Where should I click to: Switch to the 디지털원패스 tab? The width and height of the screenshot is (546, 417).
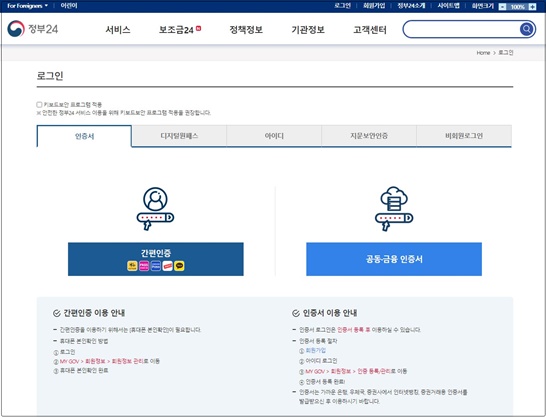point(179,136)
